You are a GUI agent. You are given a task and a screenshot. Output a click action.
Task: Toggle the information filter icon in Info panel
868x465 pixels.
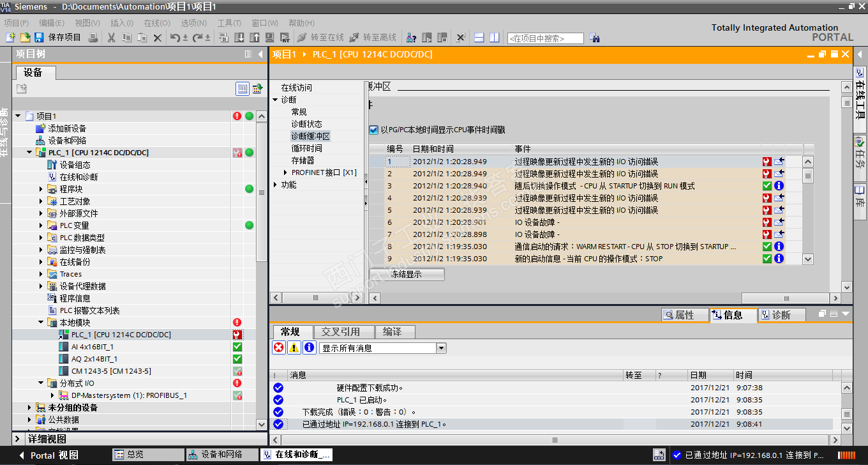point(310,347)
